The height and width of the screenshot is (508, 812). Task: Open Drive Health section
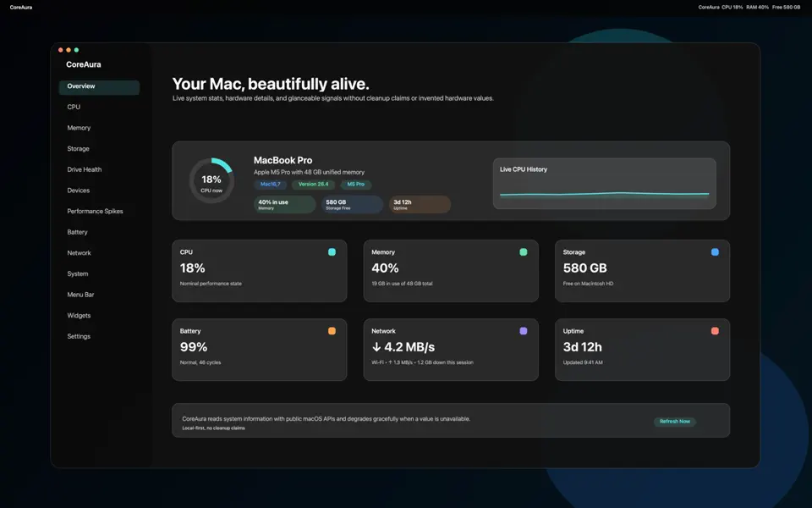[x=85, y=169]
